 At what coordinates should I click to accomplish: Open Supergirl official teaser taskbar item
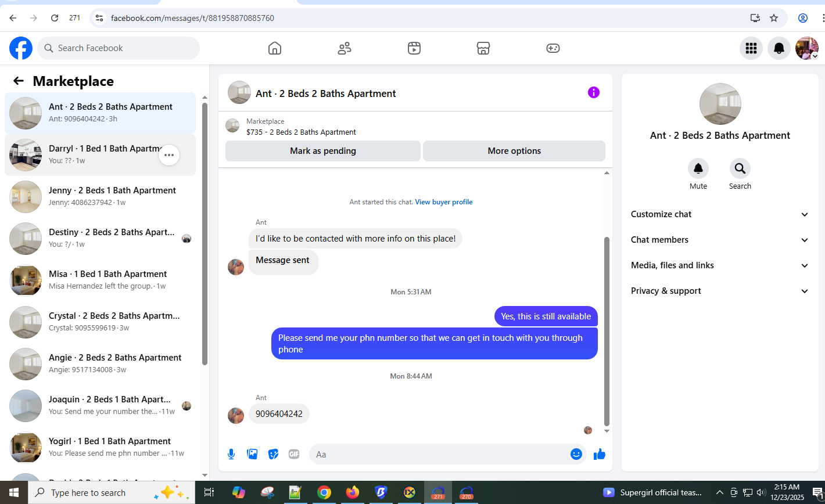(653, 492)
